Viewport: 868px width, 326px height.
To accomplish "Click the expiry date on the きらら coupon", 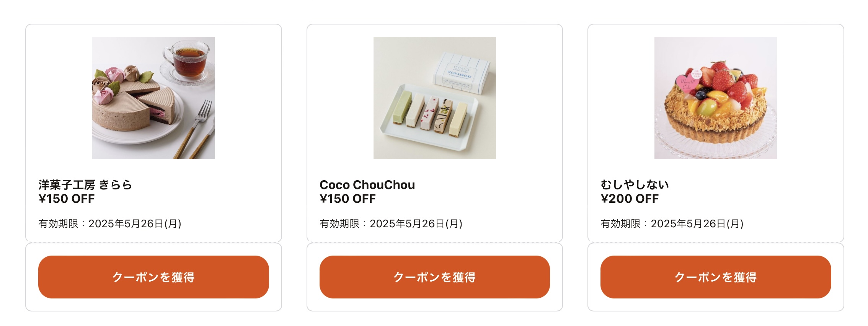I will coord(110,224).
